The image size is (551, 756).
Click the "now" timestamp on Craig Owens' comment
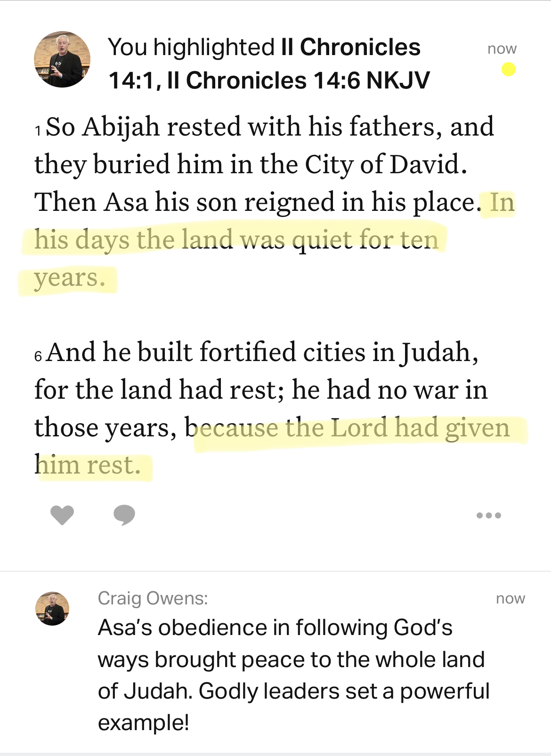pos(510,599)
